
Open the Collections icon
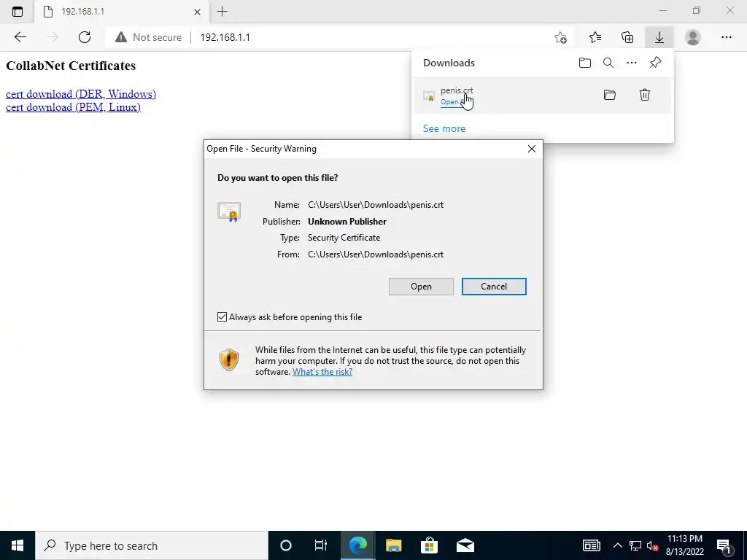(627, 37)
